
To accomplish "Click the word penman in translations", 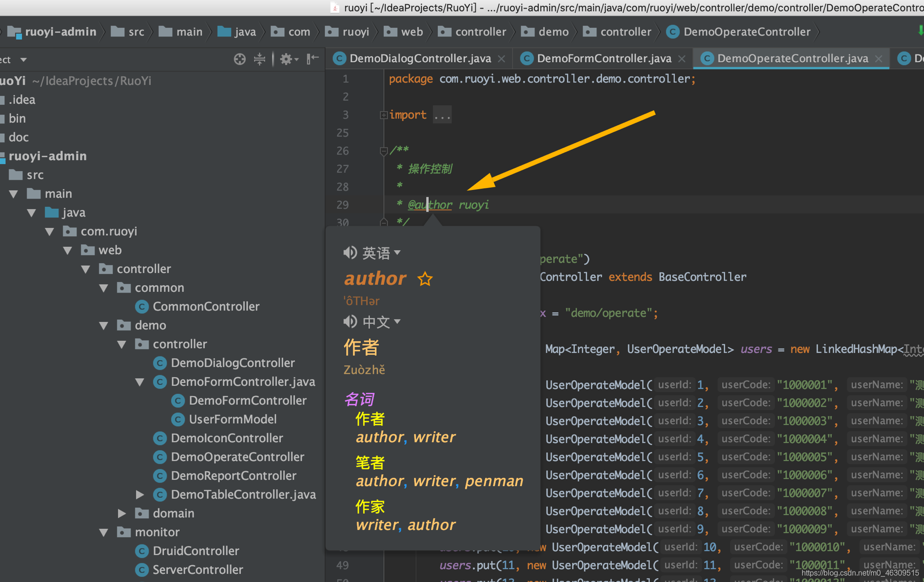I will [x=494, y=481].
